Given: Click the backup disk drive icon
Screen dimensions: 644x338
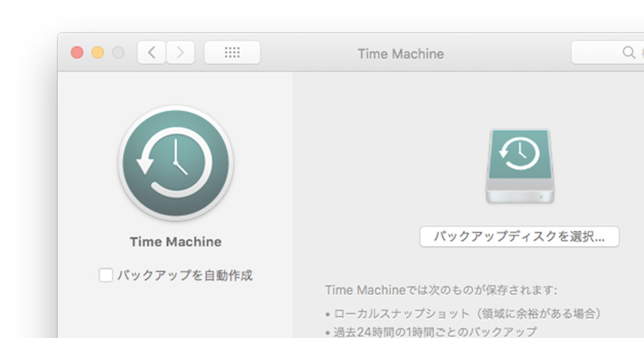Looking at the screenshot, I should [519, 166].
